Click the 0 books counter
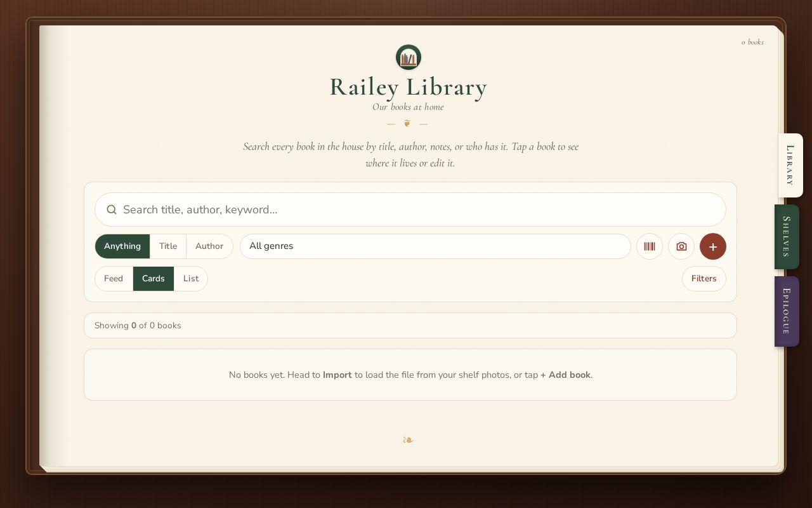Screen dimensions: 812x508 pos(752,43)
